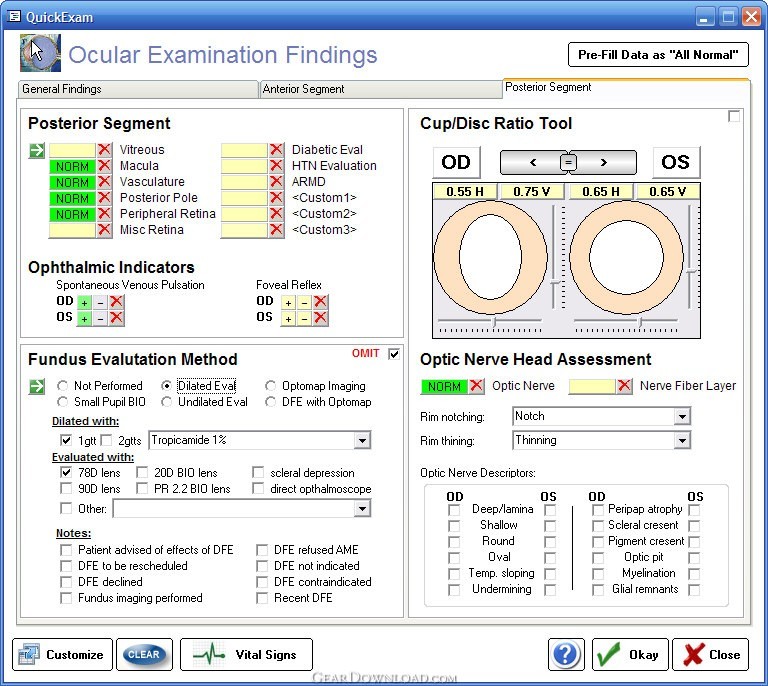Copy ratio right with > arrow

[x=603, y=162]
